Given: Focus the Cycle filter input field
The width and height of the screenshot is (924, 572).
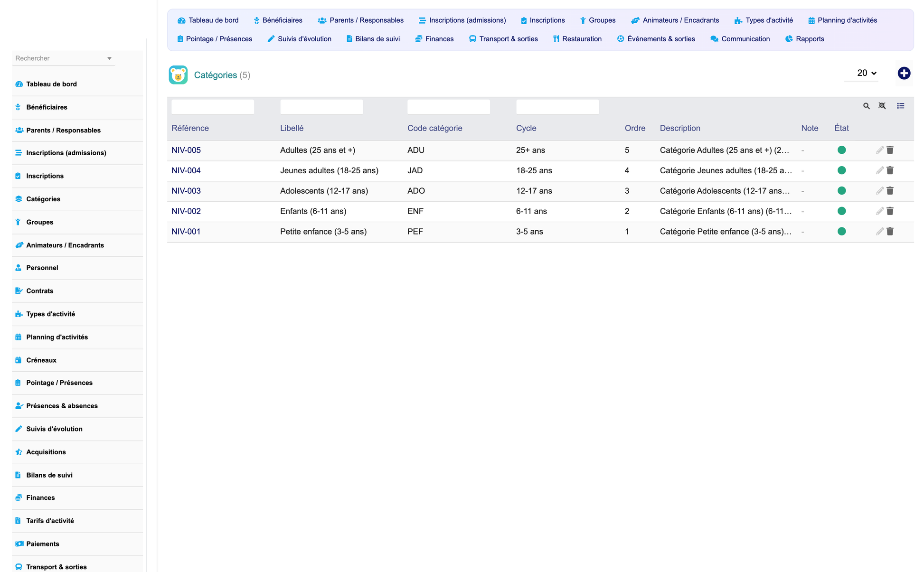Looking at the screenshot, I should click(x=557, y=107).
